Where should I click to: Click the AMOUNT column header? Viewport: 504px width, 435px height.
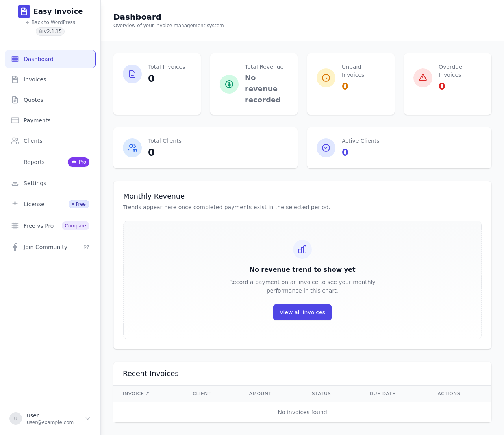click(x=260, y=394)
